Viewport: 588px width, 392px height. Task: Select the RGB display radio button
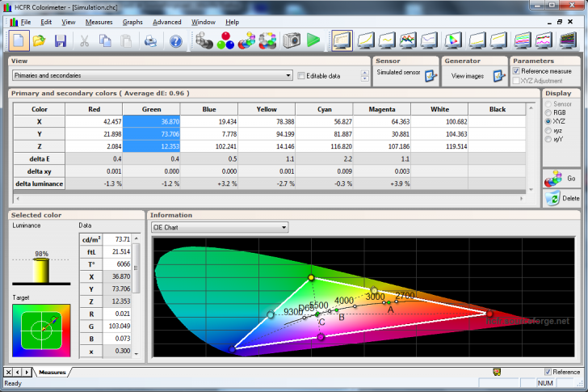tap(548, 112)
